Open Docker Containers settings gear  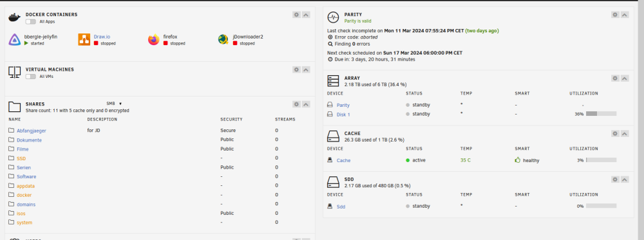click(x=296, y=15)
